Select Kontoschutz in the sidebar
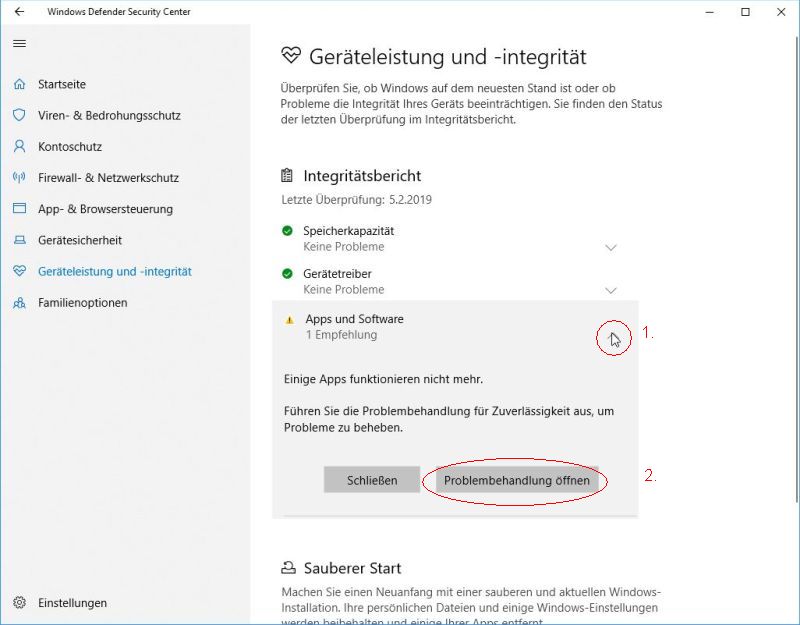 pos(70,146)
